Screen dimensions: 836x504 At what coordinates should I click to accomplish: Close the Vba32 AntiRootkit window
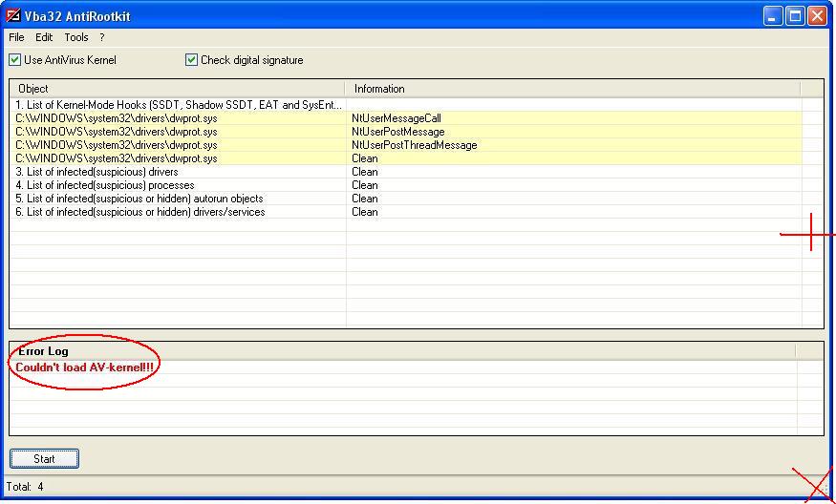click(x=817, y=15)
